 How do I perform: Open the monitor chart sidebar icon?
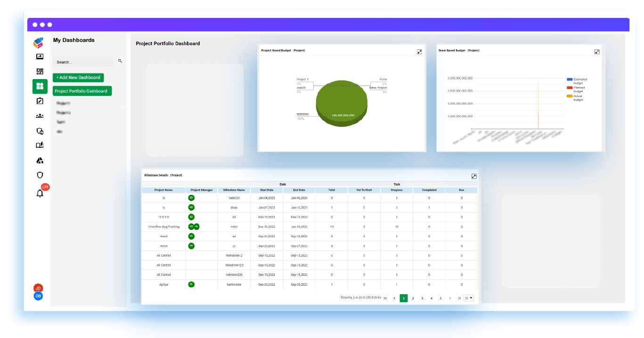point(40,56)
